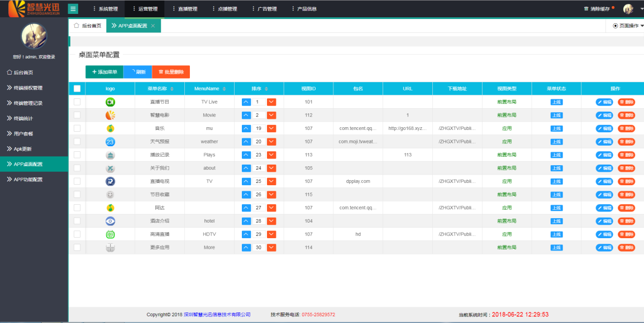
Task: Expand 终端授权管理 in the sidebar
Action: pyautogui.click(x=34, y=88)
